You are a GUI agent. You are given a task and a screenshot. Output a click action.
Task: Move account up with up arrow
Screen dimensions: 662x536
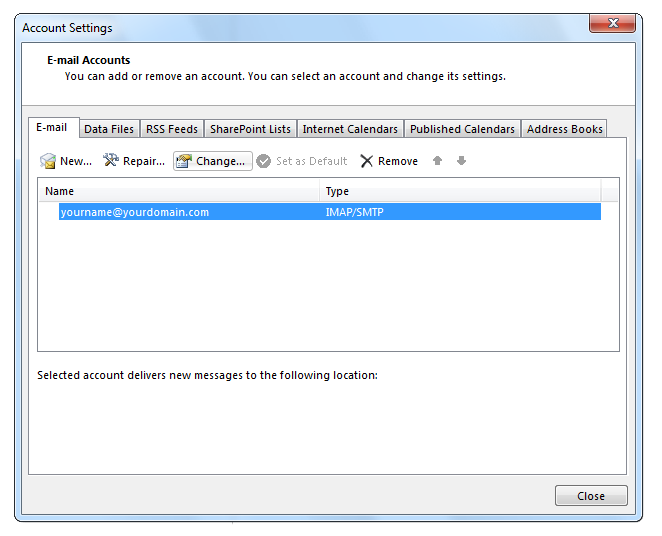(437, 161)
